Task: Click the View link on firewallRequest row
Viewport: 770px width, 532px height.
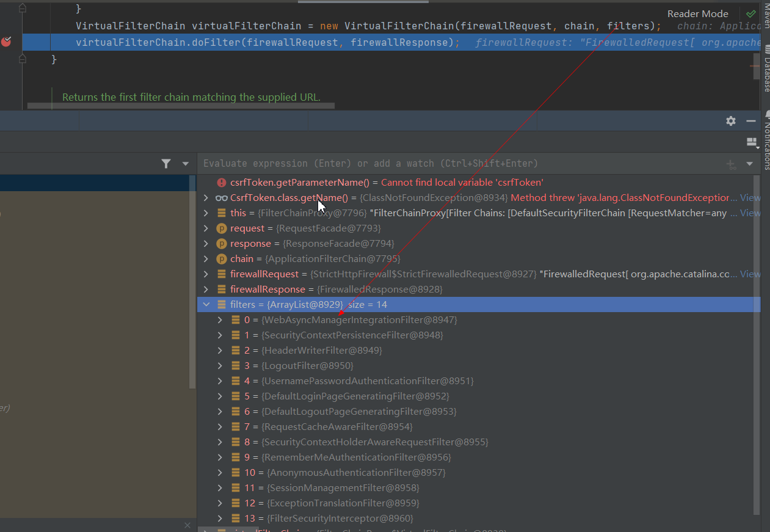Action: pyautogui.click(x=750, y=274)
